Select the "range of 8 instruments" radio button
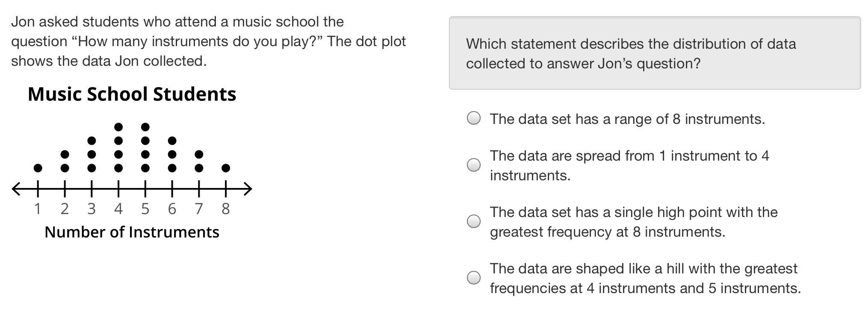The width and height of the screenshot is (868, 311). [473, 118]
